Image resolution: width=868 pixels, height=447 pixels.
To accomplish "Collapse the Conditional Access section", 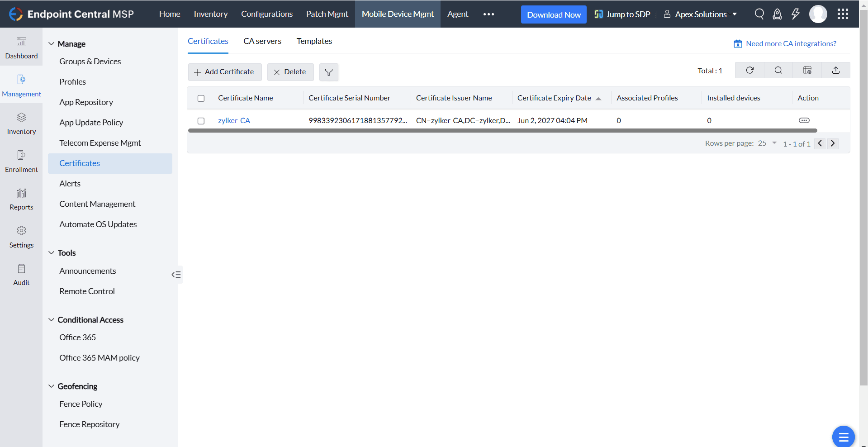I will point(51,319).
